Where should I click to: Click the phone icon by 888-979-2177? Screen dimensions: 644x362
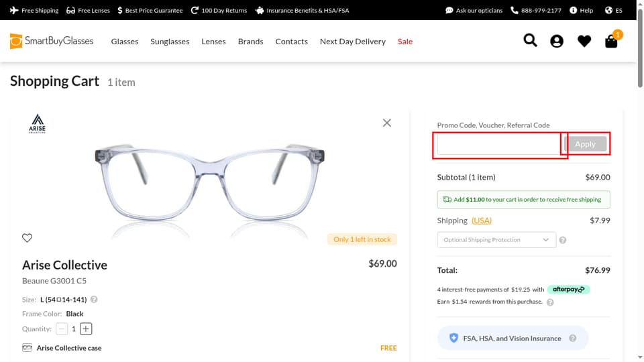(515, 10)
